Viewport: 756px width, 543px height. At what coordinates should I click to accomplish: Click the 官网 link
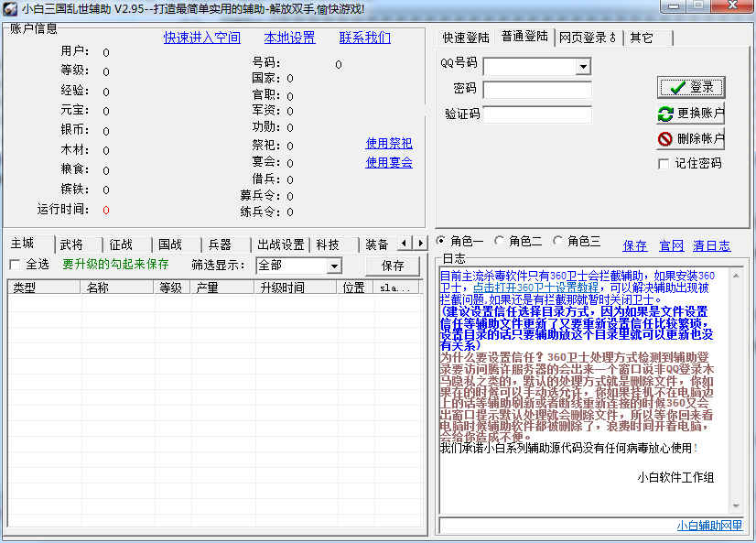[x=672, y=246]
